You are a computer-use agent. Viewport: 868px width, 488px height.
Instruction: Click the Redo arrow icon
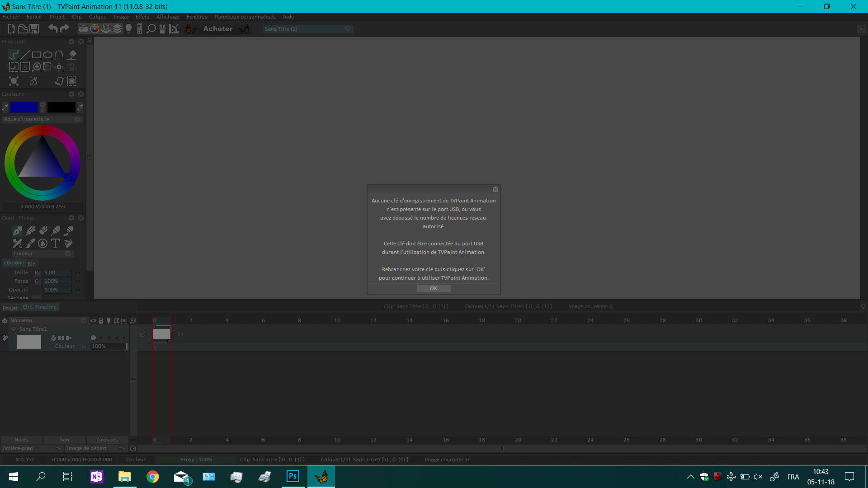(64, 29)
